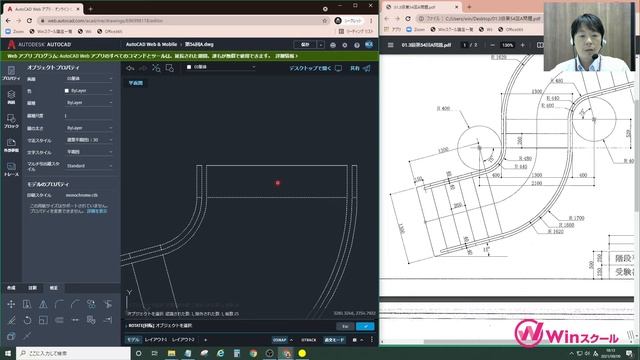Select the Mirror tool
Image resolution: width=640 pixels, height=360 pixels.
coord(43,304)
